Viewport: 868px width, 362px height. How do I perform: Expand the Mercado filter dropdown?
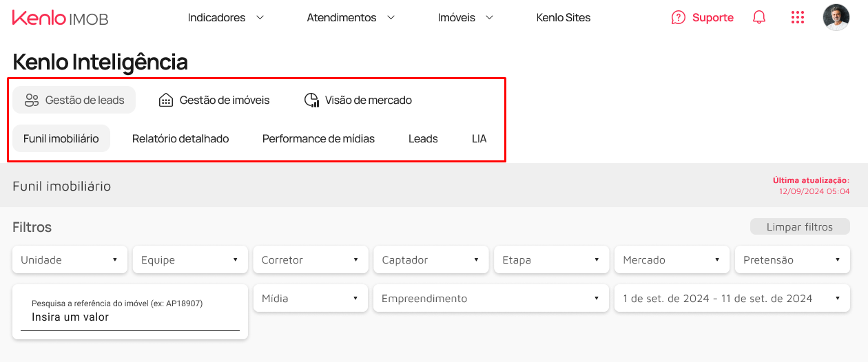click(x=672, y=260)
